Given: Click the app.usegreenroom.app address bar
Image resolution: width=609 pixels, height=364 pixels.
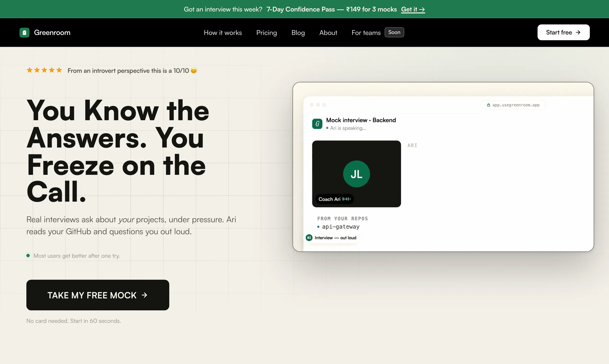Looking at the screenshot, I should coord(513,105).
